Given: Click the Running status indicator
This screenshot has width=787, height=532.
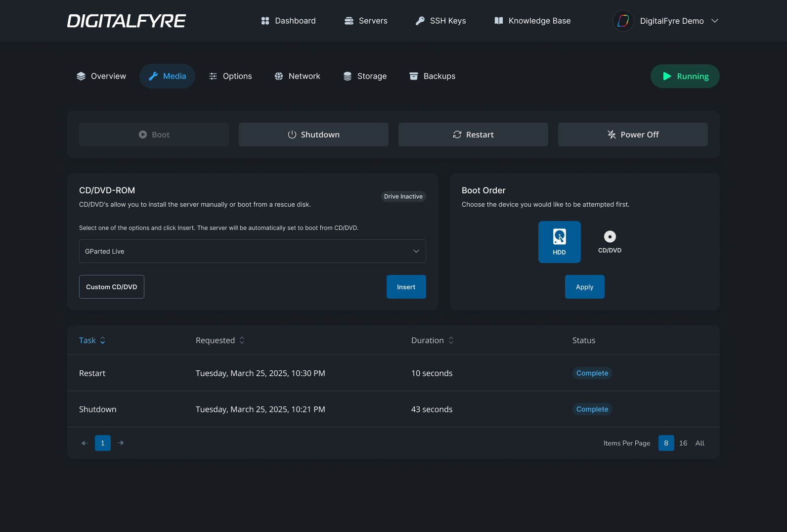Looking at the screenshot, I should tap(685, 76).
